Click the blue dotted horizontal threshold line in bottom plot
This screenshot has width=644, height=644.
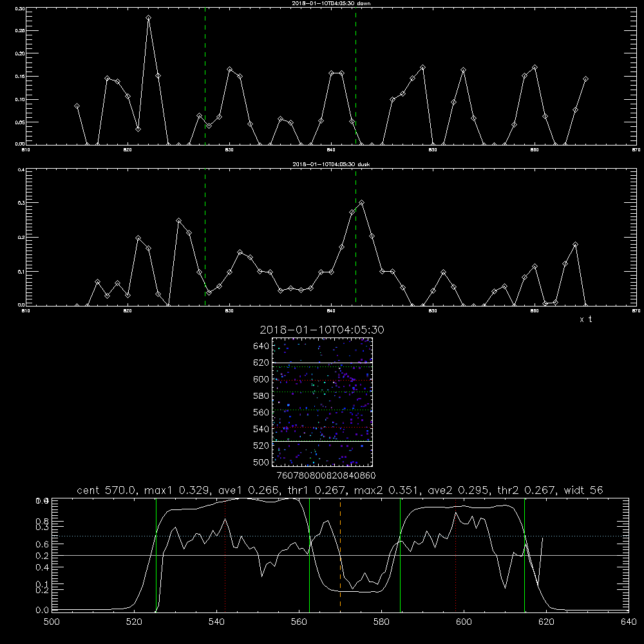[x=340, y=536]
